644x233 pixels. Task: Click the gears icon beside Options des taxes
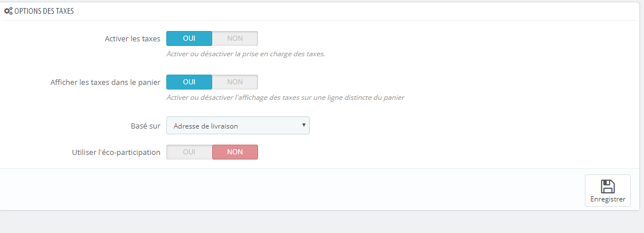pyautogui.click(x=8, y=11)
